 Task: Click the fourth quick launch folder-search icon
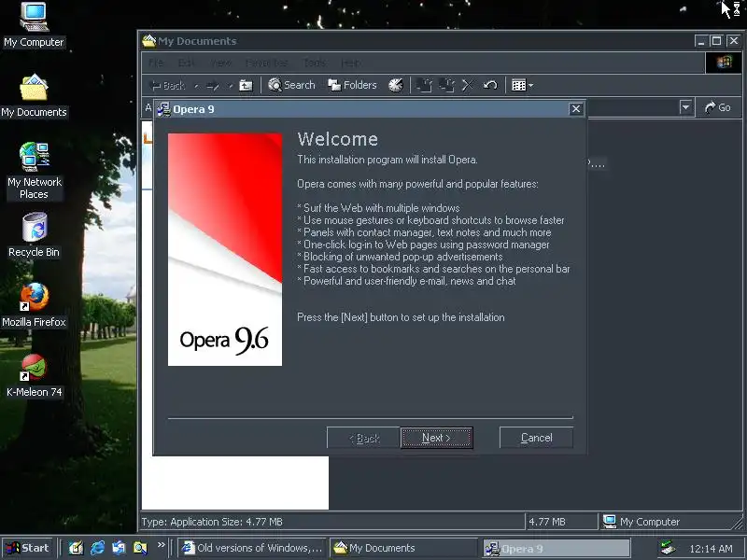click(x=141, y=548)
